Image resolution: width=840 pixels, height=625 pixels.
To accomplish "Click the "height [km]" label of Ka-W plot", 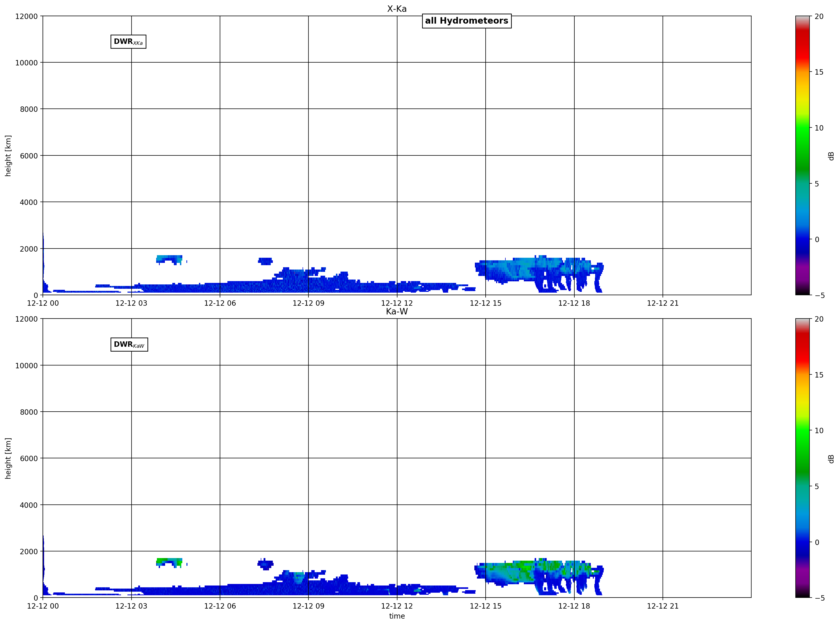I will [x=8, y=458].
